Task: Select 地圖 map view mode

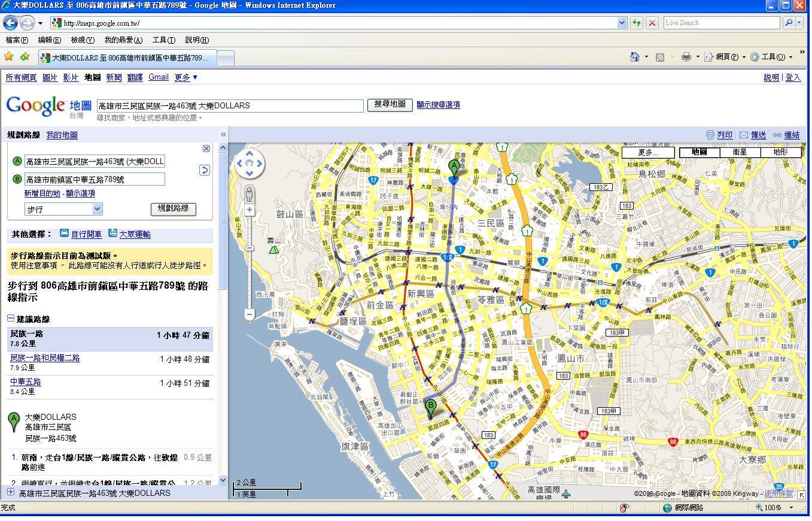Action: 699,152
